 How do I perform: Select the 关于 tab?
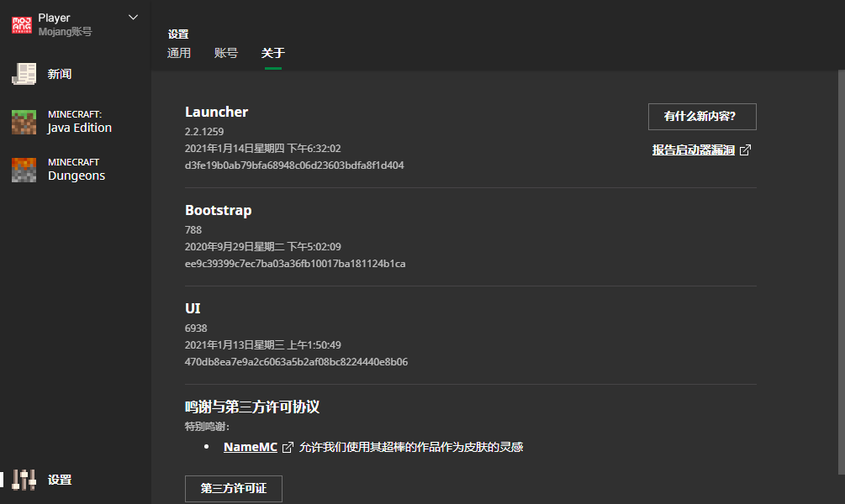pyautogui.click(x=272, y=53)
